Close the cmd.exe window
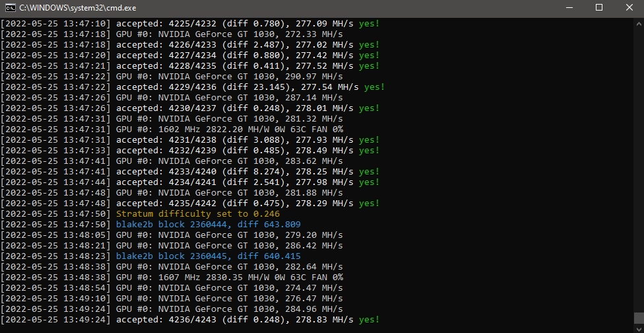Viewport: 644px width, 333px height. [x=629, y=7]
